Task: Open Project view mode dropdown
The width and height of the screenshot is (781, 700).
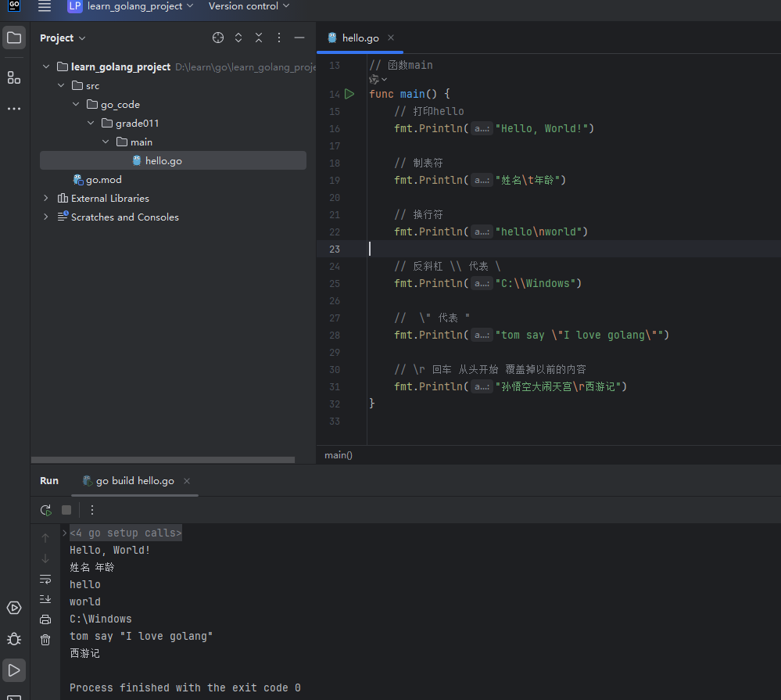Action: [63, 38]
